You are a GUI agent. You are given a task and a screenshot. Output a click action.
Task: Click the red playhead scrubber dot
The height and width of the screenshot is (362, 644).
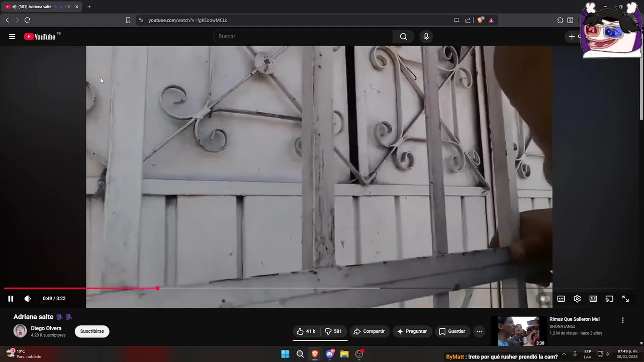pos(157,288)
